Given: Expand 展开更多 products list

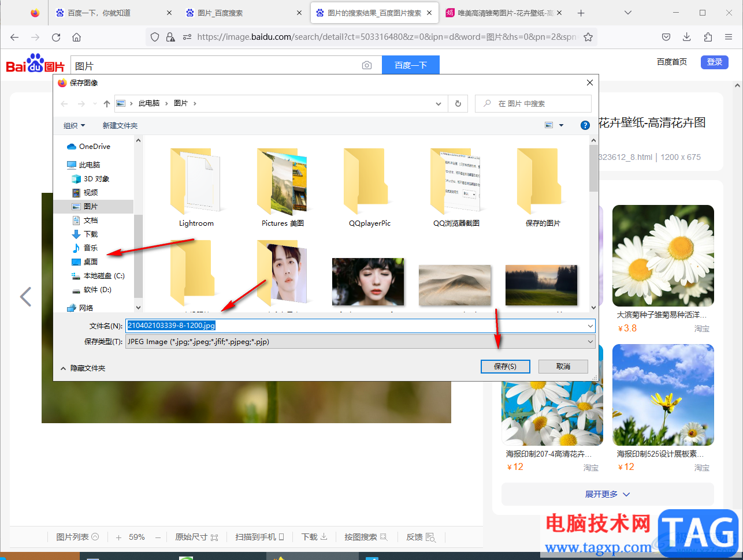Looking at the screenshot, I should (x=607, y=494).
